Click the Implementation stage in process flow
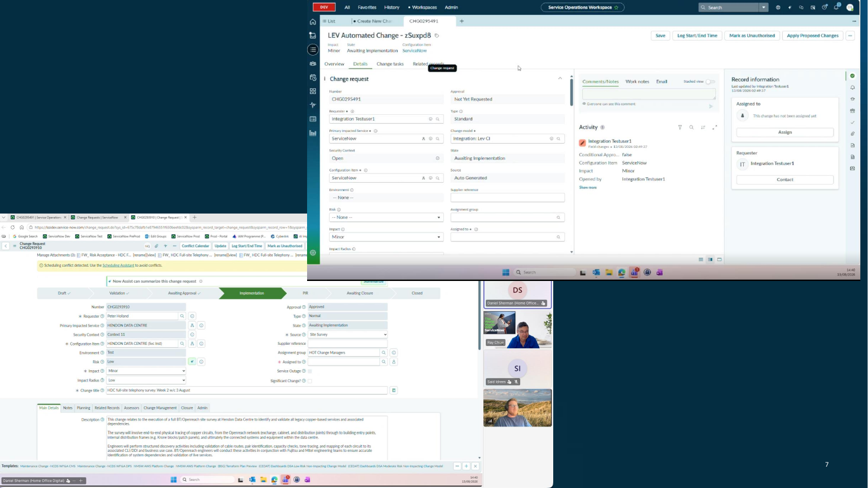 coord(251,293)
